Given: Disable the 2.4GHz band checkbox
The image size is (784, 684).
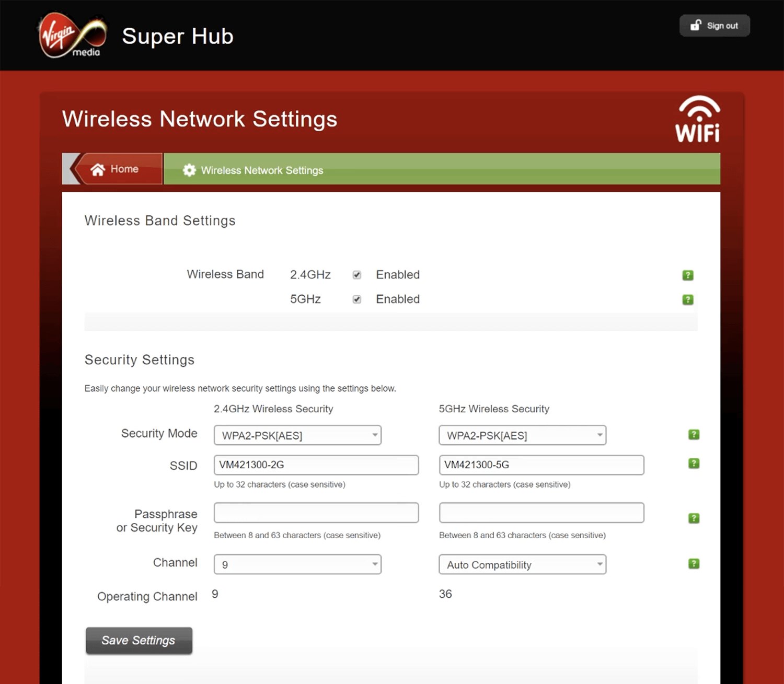Looking at the screenshot, I should coord(357,275).
